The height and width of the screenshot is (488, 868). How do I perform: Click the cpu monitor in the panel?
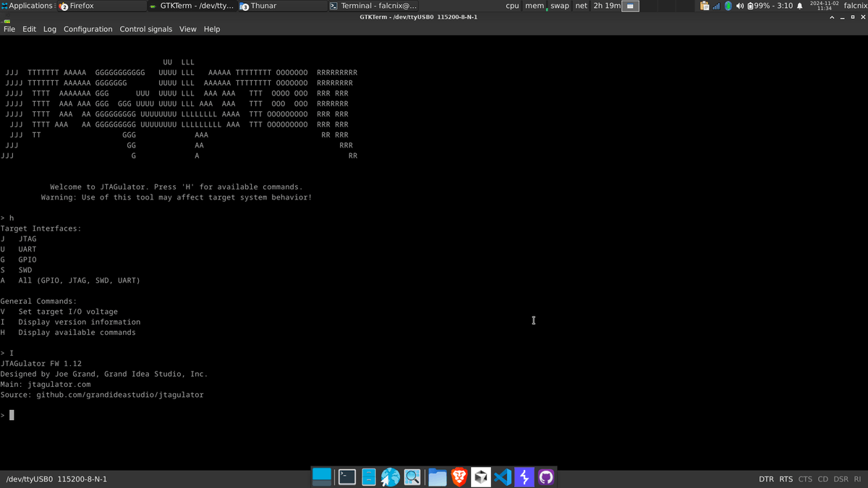coord(512,6)
